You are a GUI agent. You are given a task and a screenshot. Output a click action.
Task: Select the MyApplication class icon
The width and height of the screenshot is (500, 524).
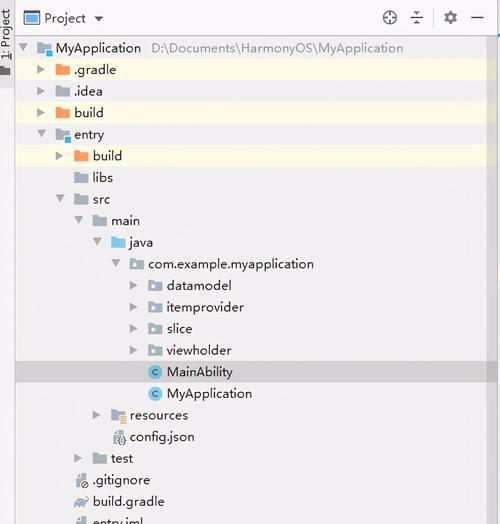pos(155,394)
